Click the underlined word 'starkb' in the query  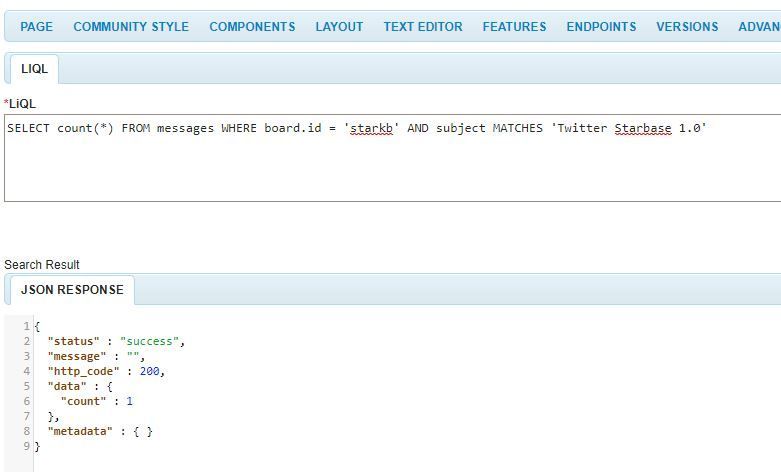372,128
